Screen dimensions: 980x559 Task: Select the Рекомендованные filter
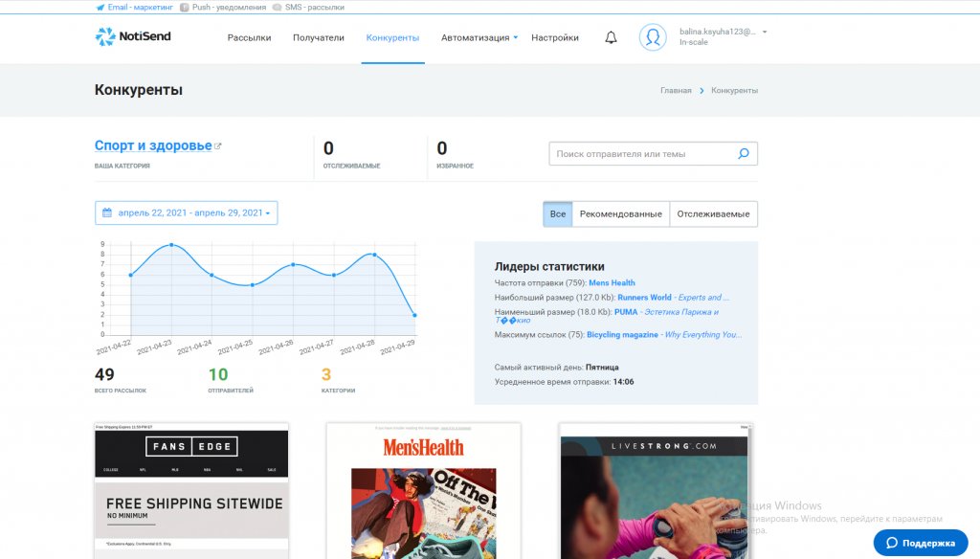tap(623, 213)
